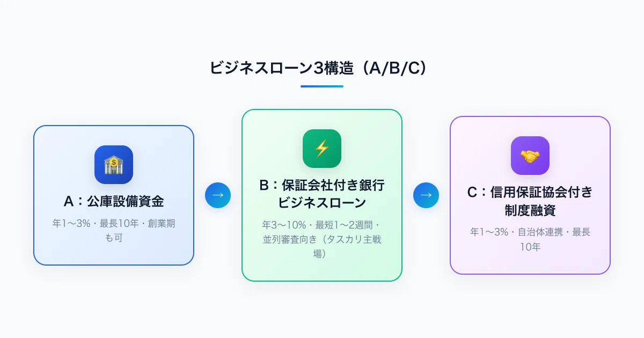Click the heading B：保証会社付き銀行ビジネスローン
The height and width of the screenshot is (338, 644).
[x=322, y=194]
